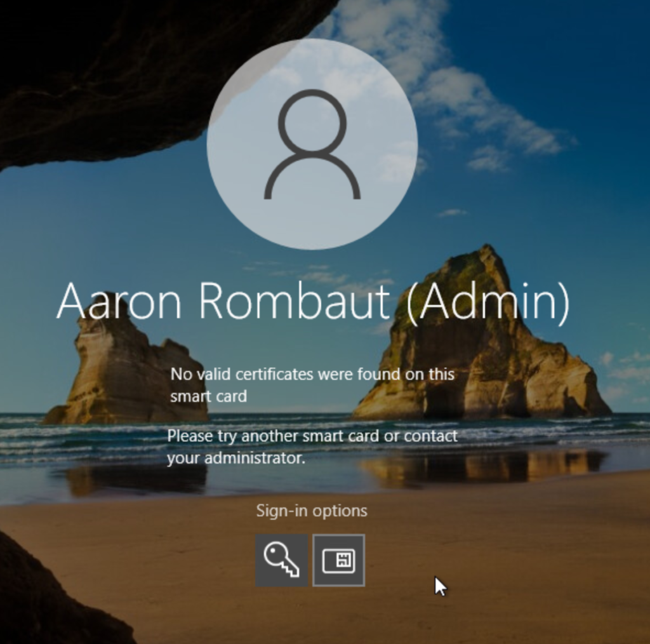The image size is (650, 644).
Task: Click the "(Admin)" part of the username
Action: coord(487,301)
